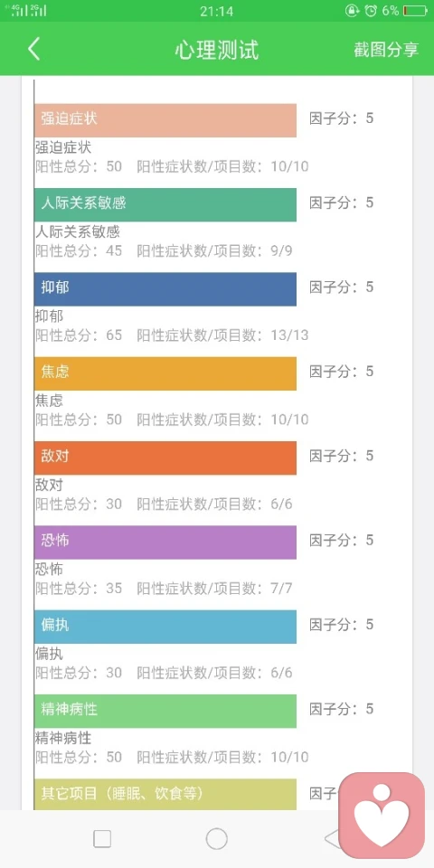Viewport: 434px width, 868px height.
Task: Tap the rotation lock status icon
Action: pos(352,11)
